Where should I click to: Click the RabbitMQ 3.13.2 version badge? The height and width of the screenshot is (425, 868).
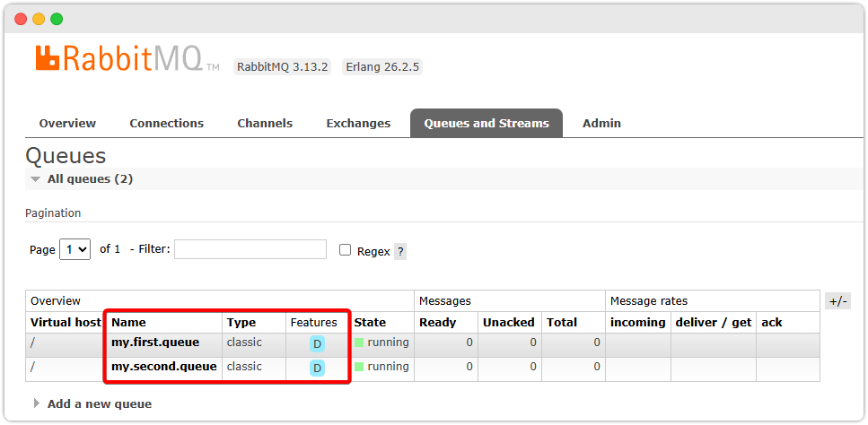[x=283, y=67]
